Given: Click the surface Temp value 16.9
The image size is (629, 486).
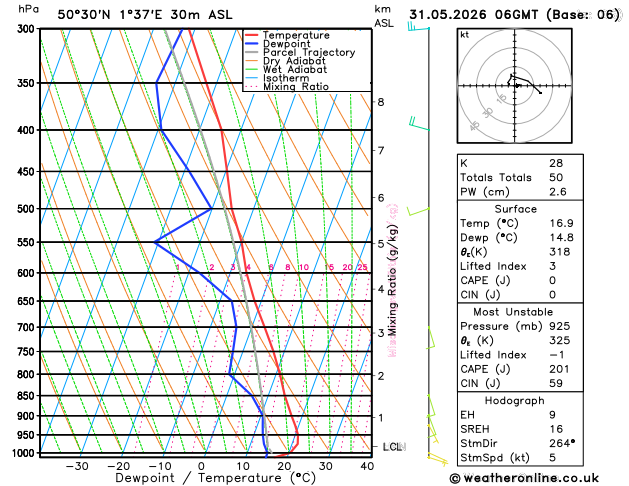Looking at the screenshot, I should click(561, 223).
